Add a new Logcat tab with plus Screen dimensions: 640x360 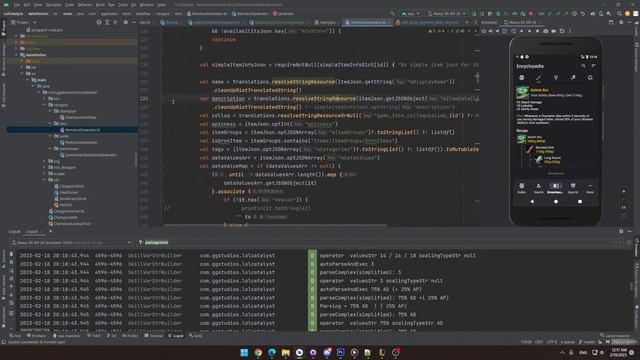coord(51,231)
